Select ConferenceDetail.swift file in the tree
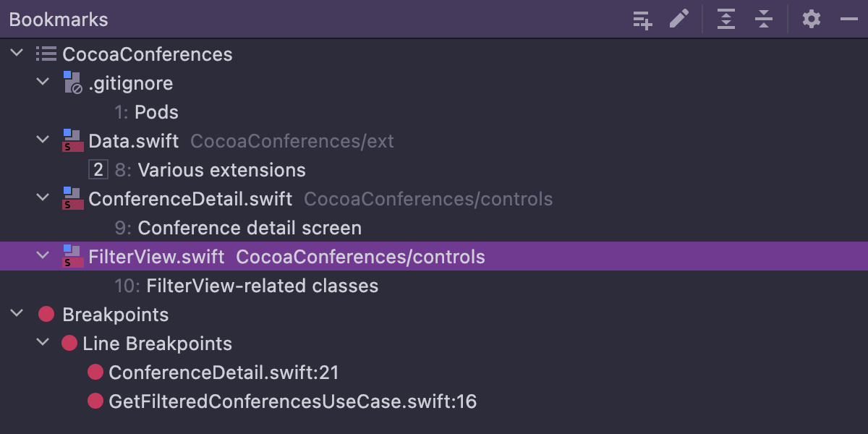868x434 pixels. click(190, 199)
